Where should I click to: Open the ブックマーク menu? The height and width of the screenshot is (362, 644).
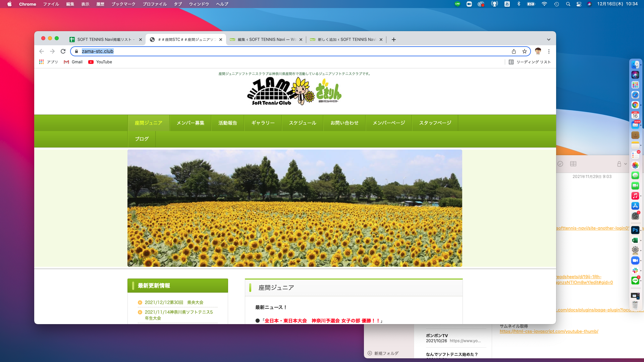[123, 4]
